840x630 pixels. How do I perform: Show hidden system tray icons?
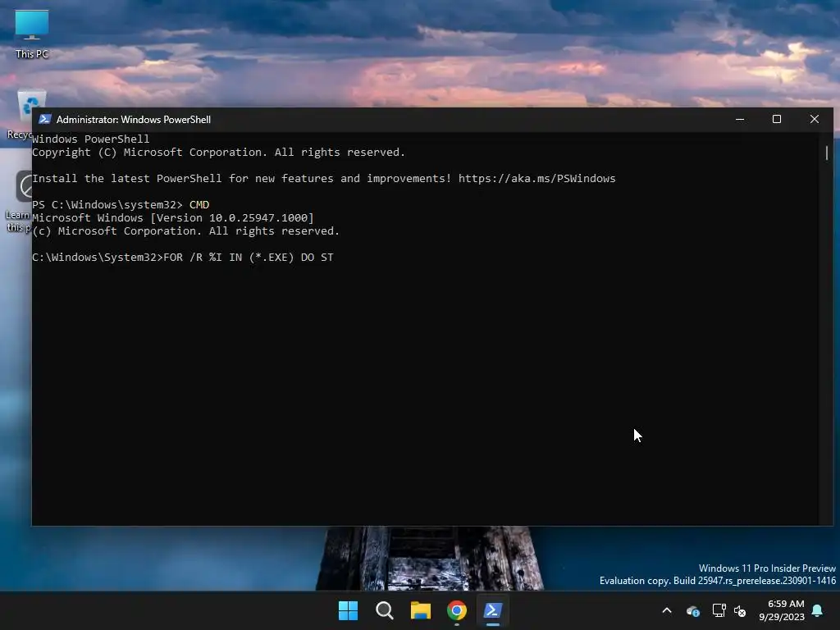pos(667,610)
